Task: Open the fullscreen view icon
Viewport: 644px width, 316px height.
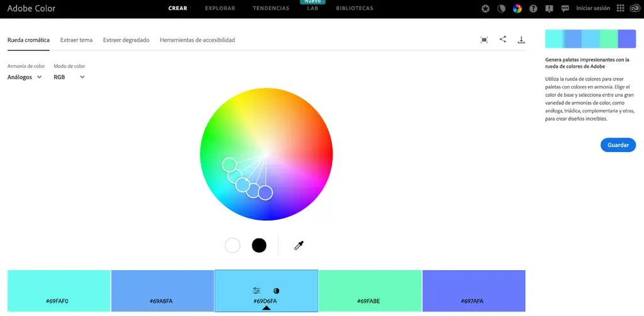Action: coord(484,40)
